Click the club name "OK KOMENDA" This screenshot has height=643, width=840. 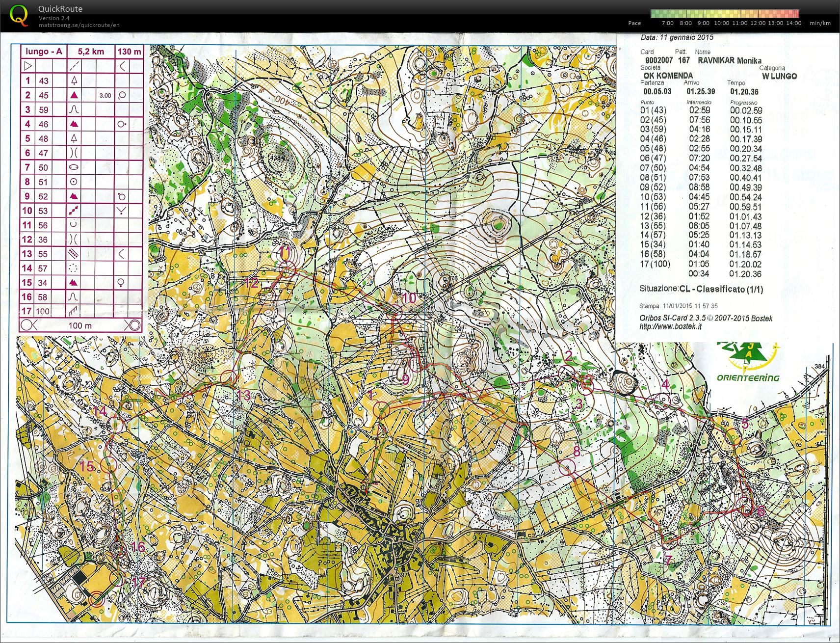tap(668, 76)
